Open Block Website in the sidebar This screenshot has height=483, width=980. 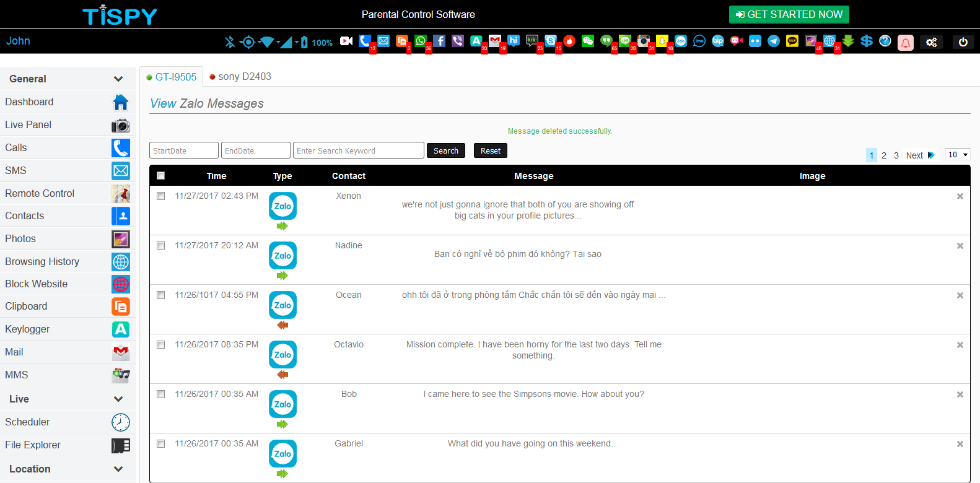(68, 284)
